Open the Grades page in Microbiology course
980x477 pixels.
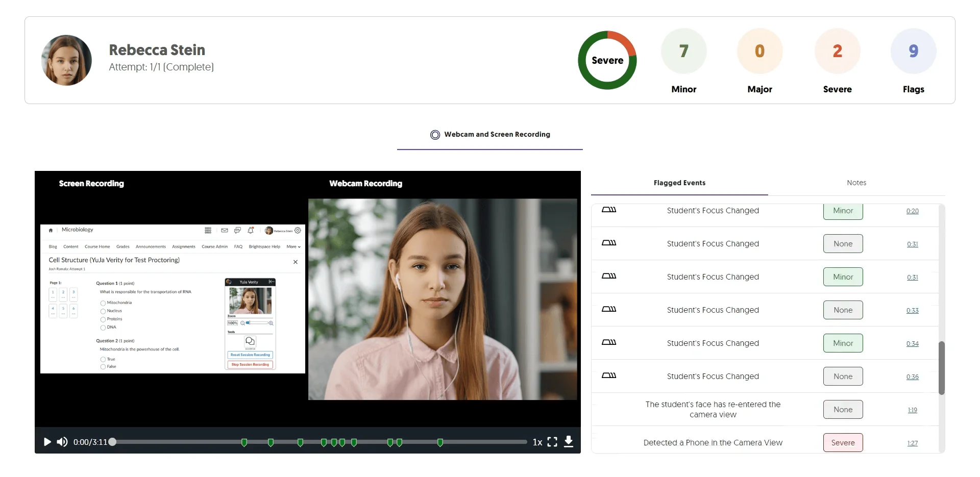tap(123, 246)
